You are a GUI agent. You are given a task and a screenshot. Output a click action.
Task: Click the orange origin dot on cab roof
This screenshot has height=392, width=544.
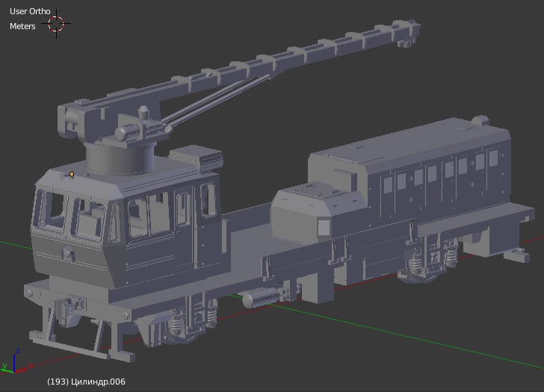coord(72,174)
